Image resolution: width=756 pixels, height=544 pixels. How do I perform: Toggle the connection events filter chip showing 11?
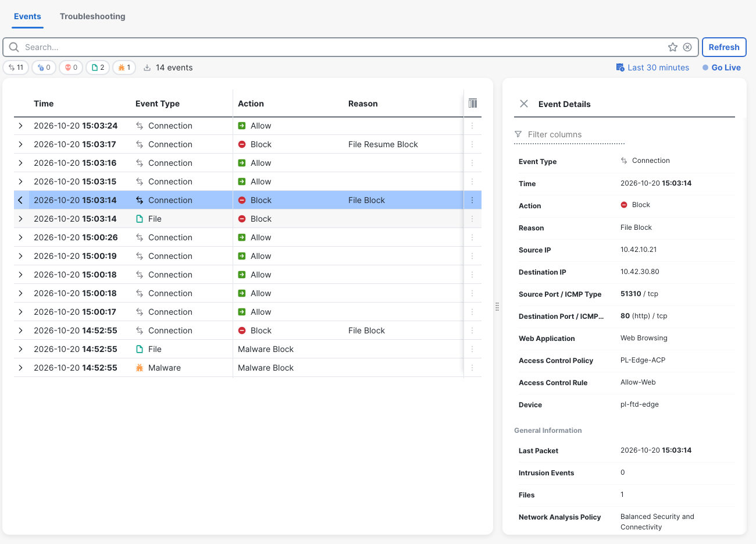16,67
